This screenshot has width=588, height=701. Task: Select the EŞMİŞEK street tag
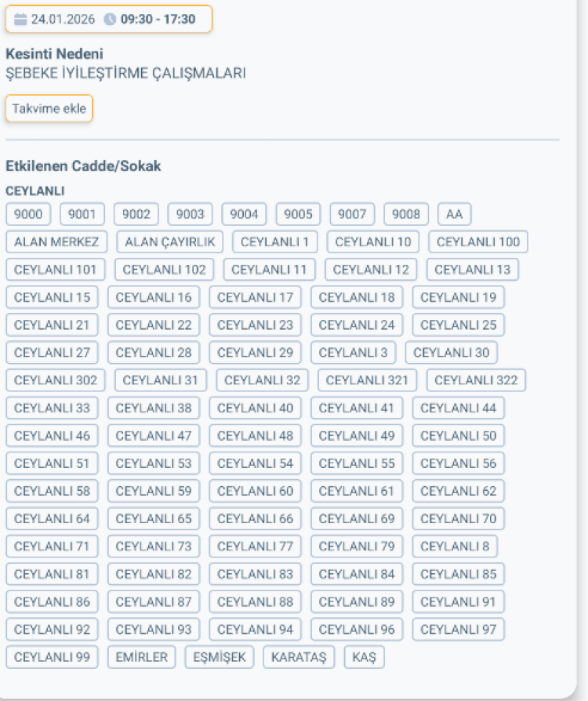[219, 657]
